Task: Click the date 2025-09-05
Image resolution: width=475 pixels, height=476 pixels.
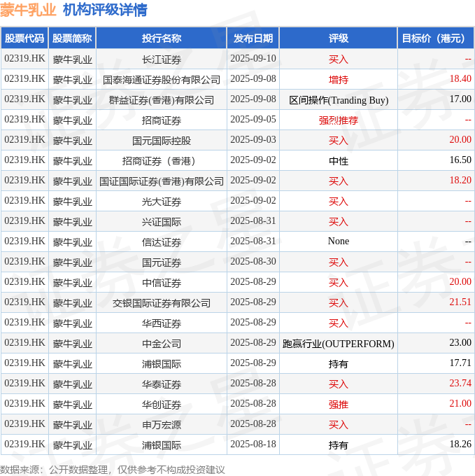Action: pos(253,119)
